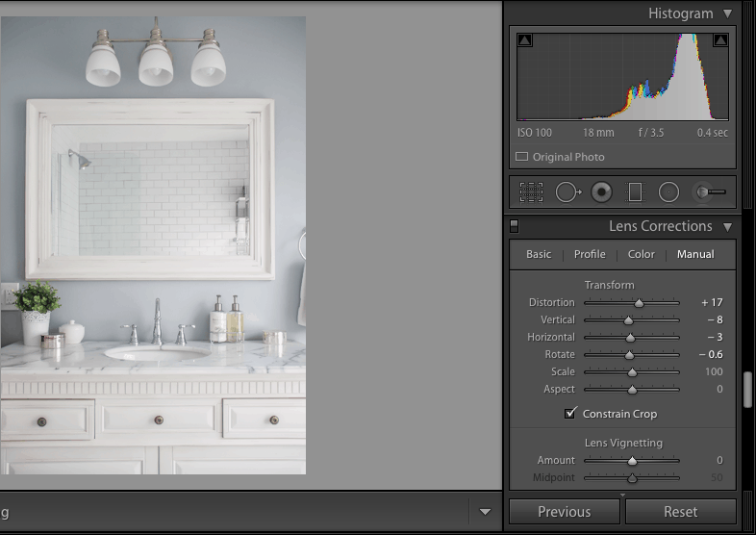756x535 pixels.
Task: Click the Midpoint value 50
Action: 717,477
